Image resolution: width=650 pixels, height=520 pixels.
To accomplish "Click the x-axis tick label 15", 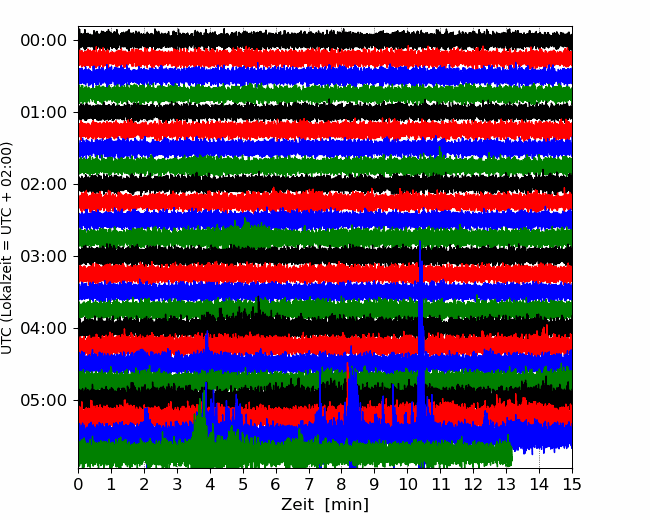I will (x=572, y=484).
